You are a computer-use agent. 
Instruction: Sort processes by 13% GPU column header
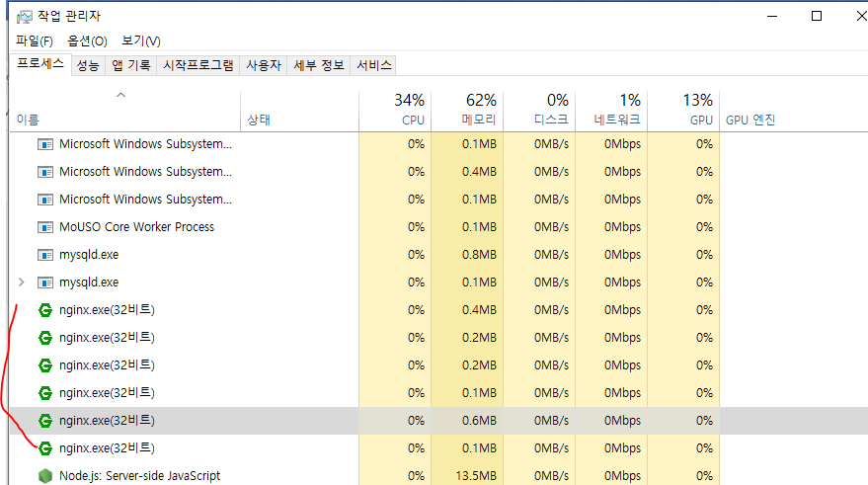point(683,111)
